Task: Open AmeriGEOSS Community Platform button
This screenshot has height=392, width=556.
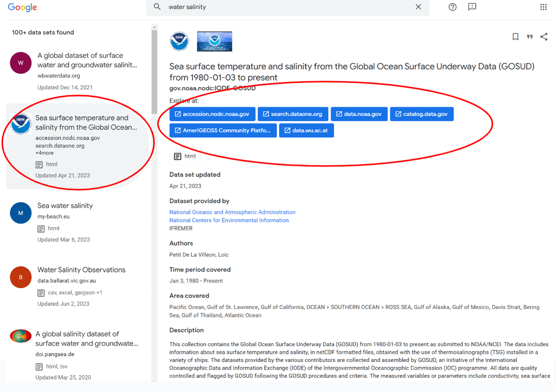Action: pyautogui.click(x=223, y=130)
